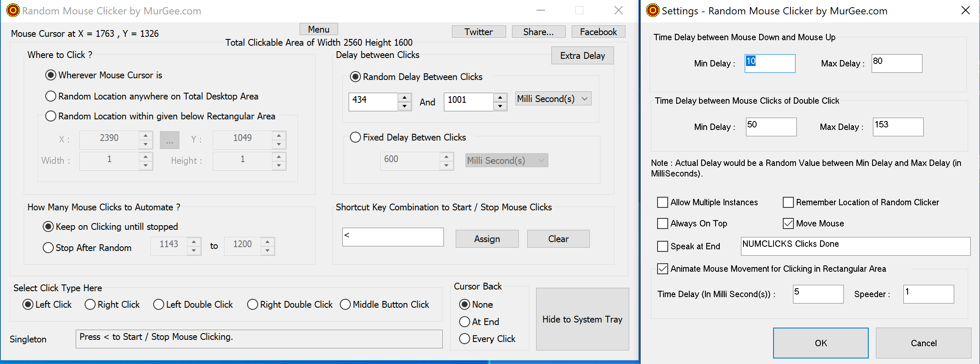This screenshot has height=364, width=980.
Task: Close the Settings window
Action: point(966,10)
